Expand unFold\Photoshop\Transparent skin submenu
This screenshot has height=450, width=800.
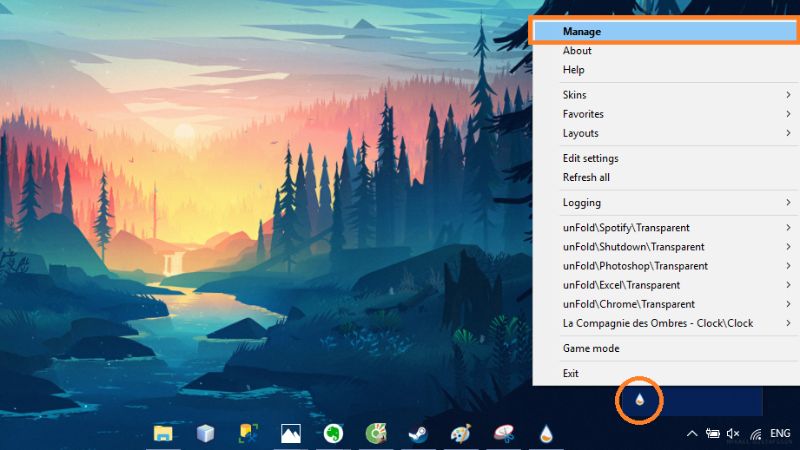coord(665,266)
